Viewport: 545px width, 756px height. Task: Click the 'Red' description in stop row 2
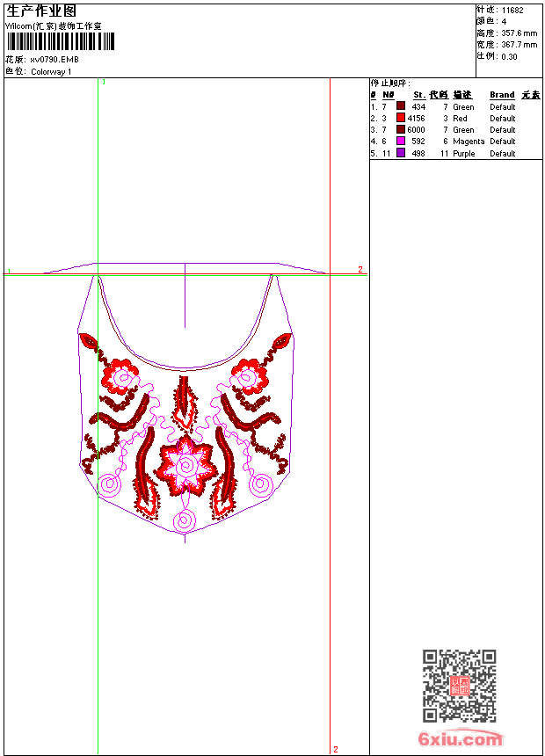tap(460, 119)
